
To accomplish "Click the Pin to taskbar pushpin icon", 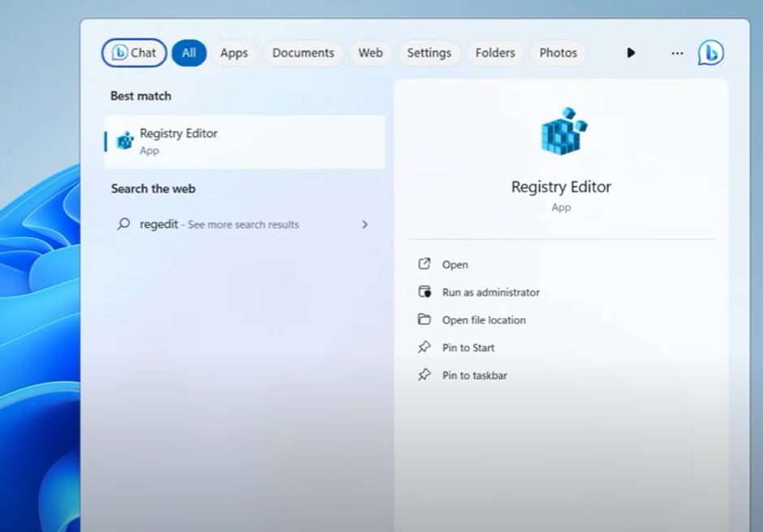I will point(425,375).
